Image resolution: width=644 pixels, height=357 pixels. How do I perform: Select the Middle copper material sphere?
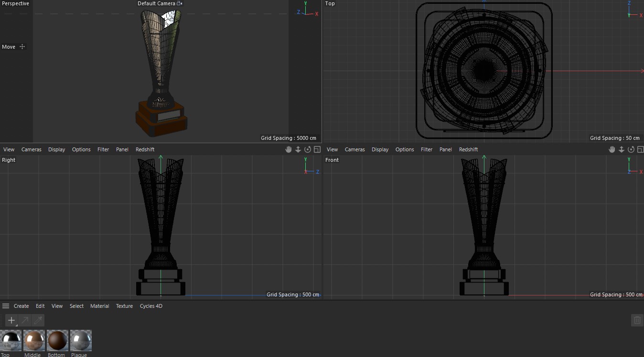tap(33, 340)
